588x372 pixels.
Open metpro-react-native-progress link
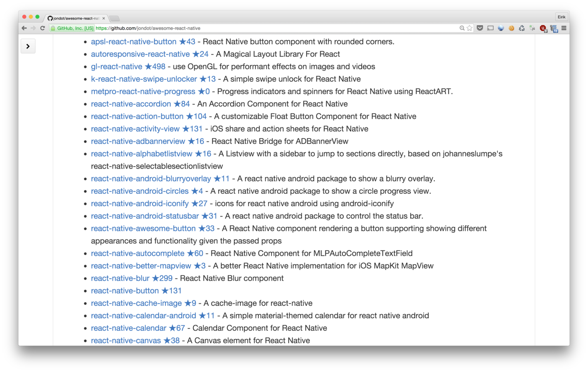click(x=150, y=91)
